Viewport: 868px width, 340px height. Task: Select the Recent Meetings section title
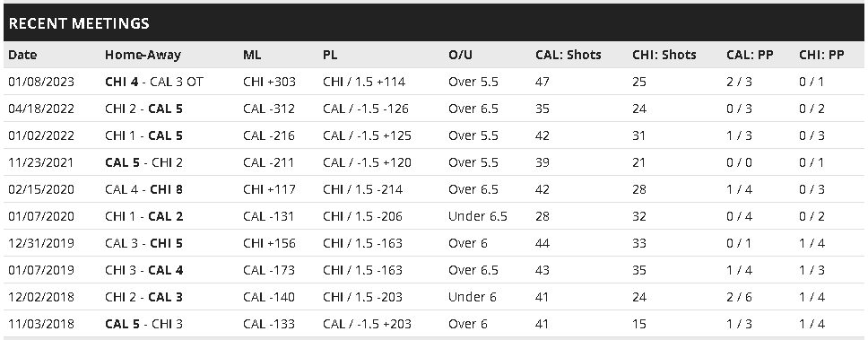pos(79,23)
